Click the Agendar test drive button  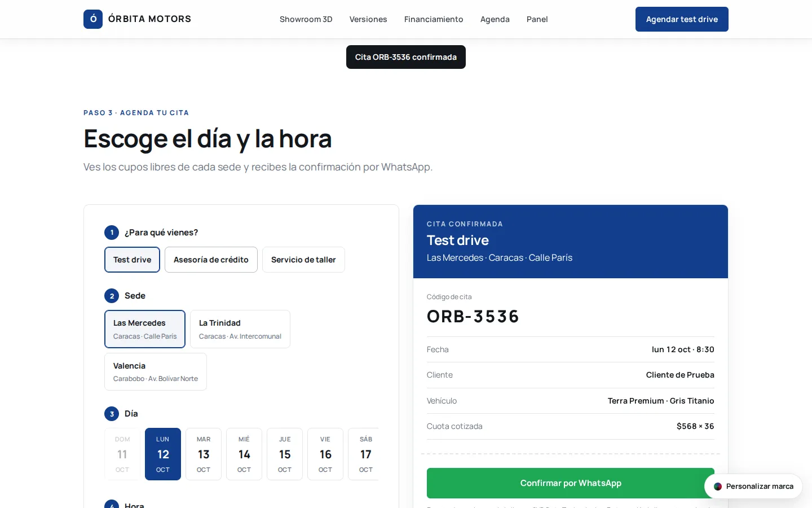click(x=682, y=19)
